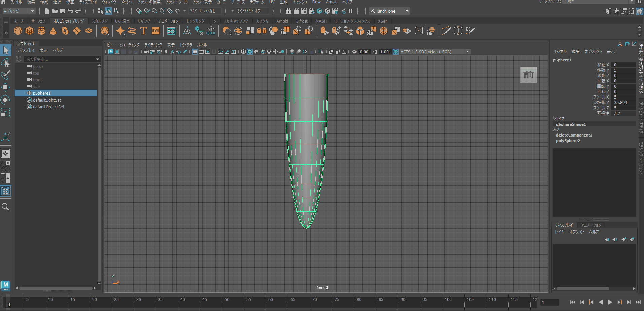
Task: Toggle use all lights in viewport toolbar
Action: click(275, 52)
